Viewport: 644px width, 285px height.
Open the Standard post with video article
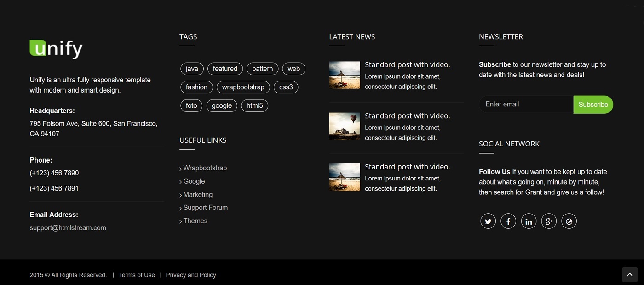408,64
